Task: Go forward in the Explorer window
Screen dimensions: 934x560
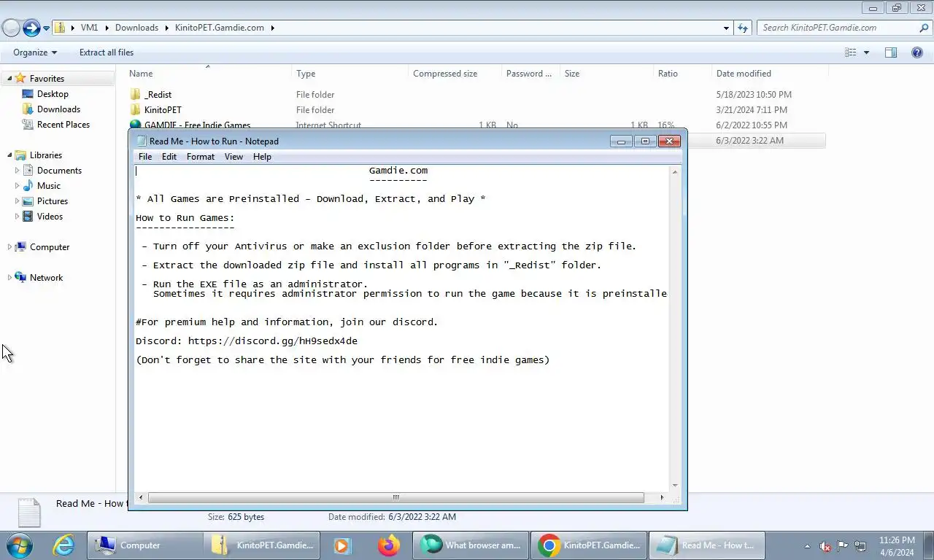Action: point(31,28)
